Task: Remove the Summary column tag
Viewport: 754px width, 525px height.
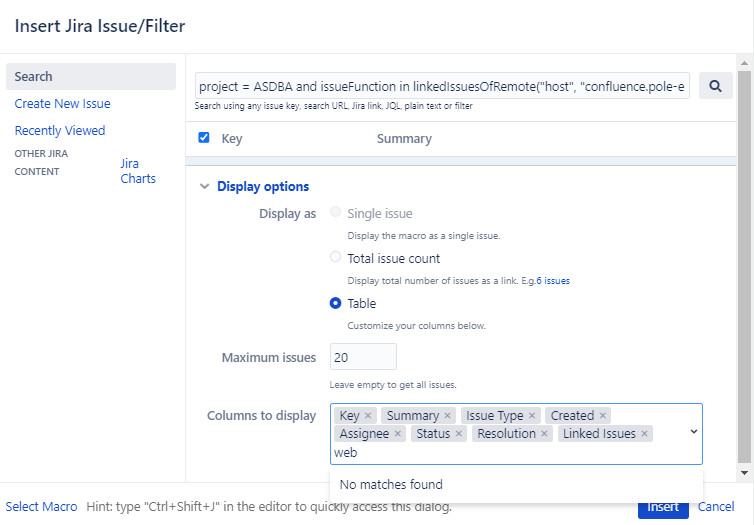Action: [x=447, y=415]
